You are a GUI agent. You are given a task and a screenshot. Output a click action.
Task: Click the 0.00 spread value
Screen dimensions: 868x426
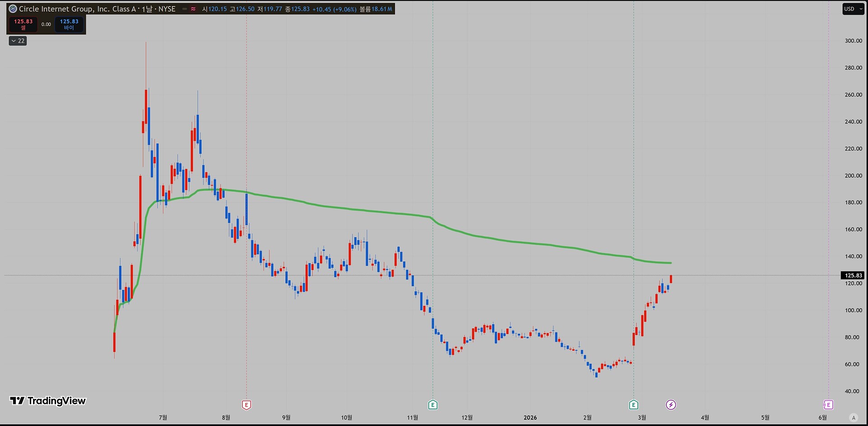46,24
